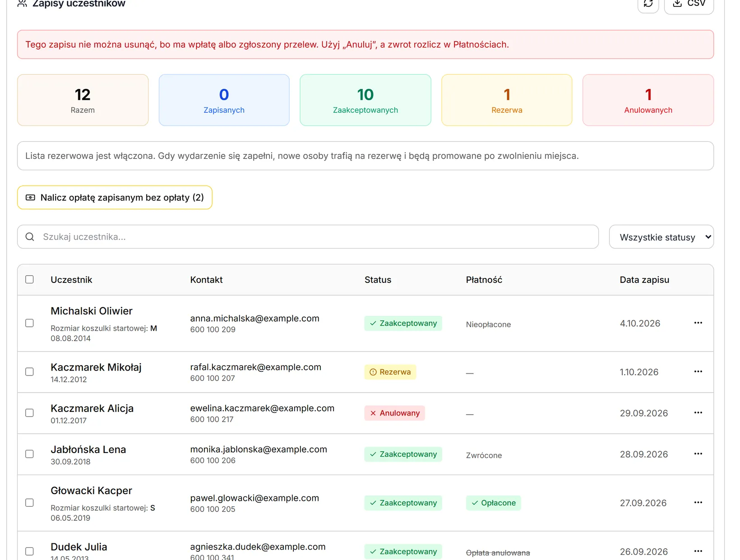740x560 pixels.
Task: Select the Zaakceptowanych summary card
Action: (365, 100)
